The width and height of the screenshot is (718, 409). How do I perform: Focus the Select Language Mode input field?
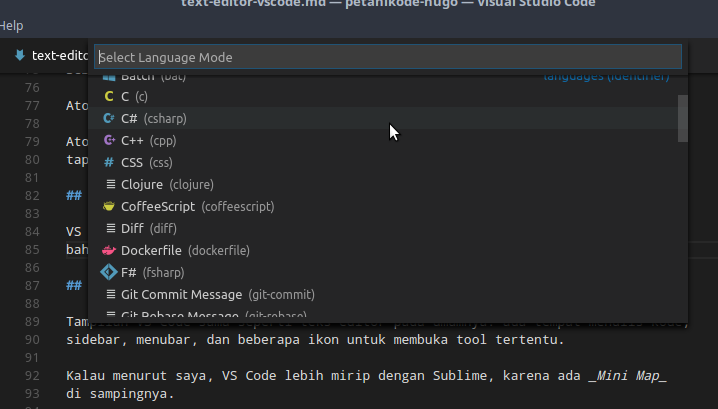tap(388, 57)
